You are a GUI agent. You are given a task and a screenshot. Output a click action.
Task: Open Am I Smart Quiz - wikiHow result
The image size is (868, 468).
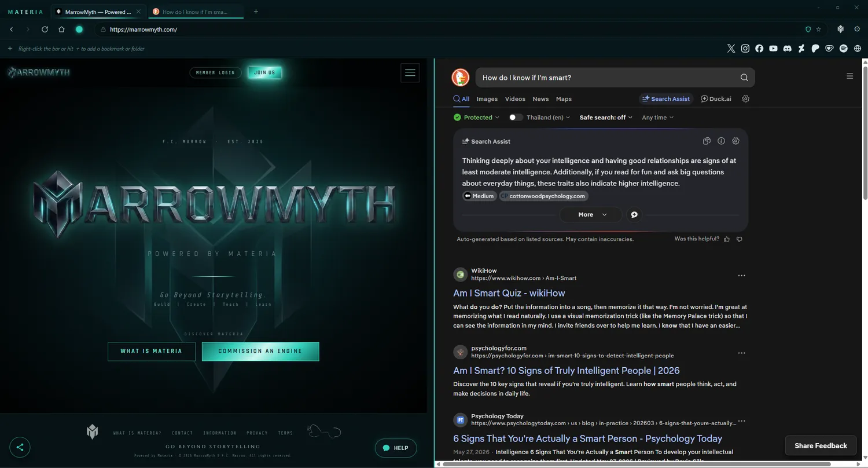[x=509, y=293]
